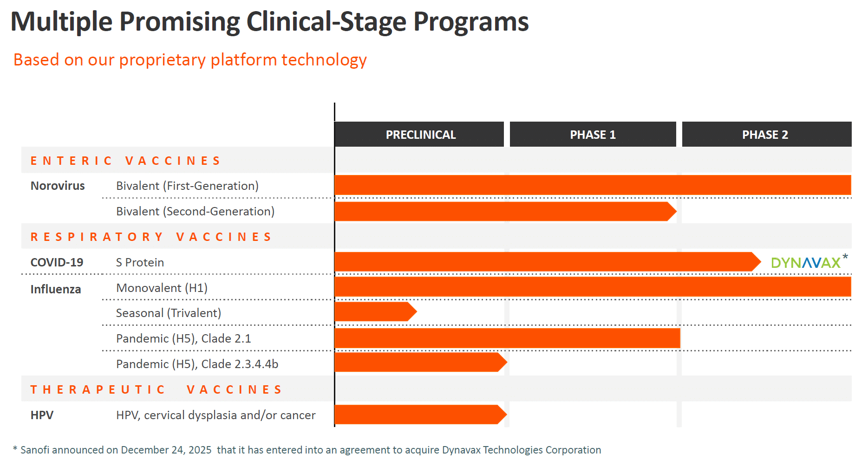Click the PRECLINICAL column header
The height and width of the screenshot is (460, 868).
tap(420, 135)
